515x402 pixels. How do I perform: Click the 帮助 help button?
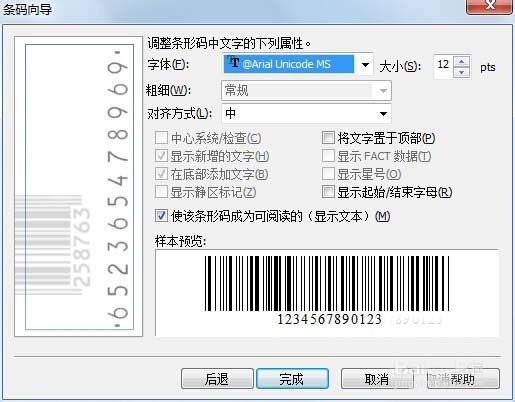(x=463, y=379)
